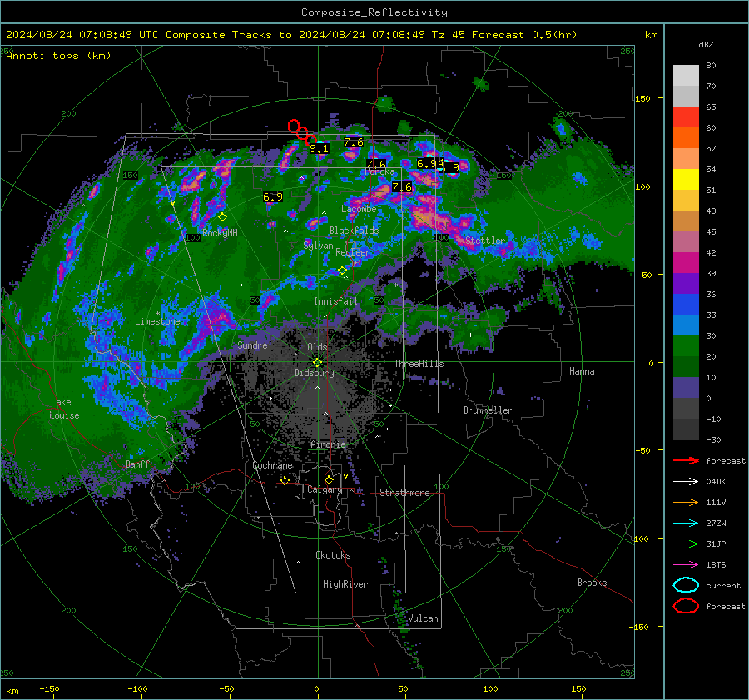This screenshot has width=749, height=700.
Task: Pick the bright green 30–20 dBZ swatch
Action: [686, 346]
